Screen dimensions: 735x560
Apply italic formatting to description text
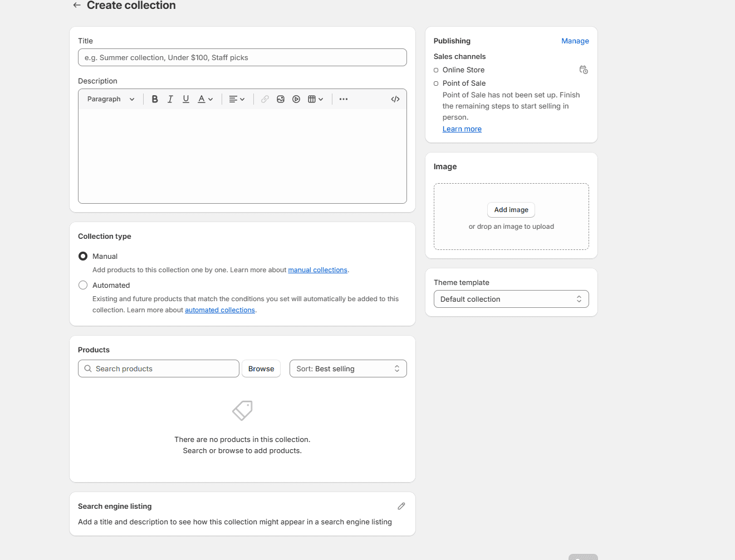[170, 99]
